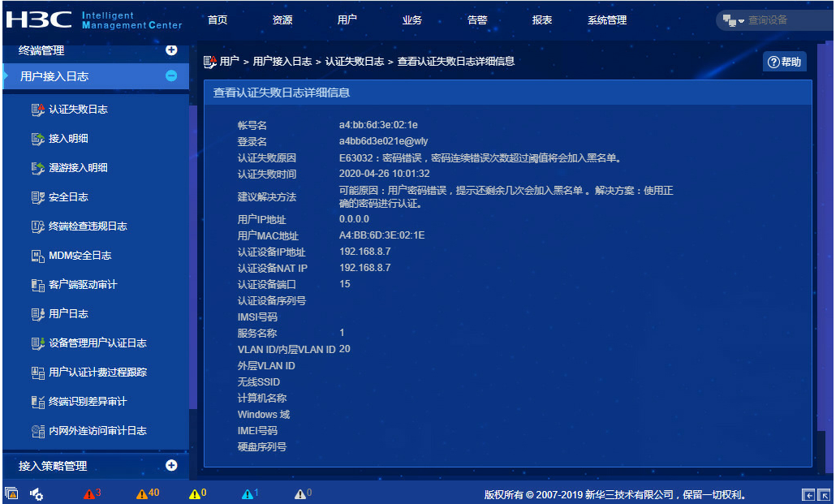
Task: Click the left arrow panel icon in the bottom-right corner
Action: pos(808,495)
